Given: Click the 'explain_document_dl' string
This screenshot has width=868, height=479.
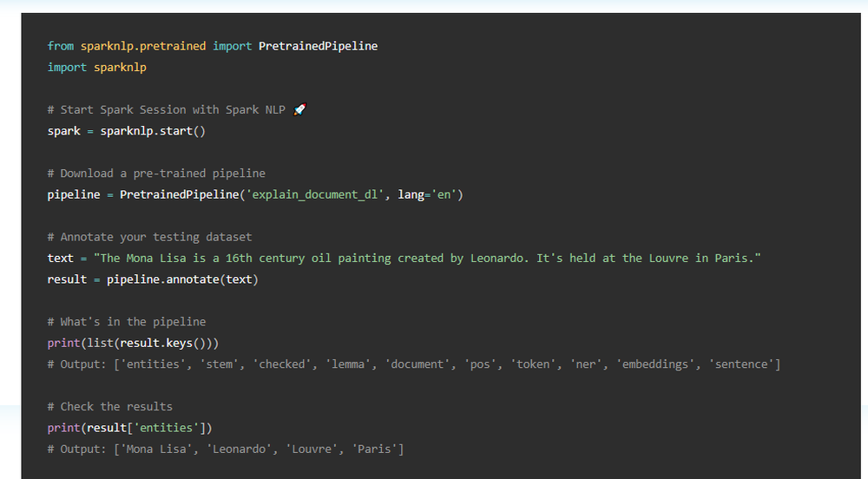Looking at the screenshot, I should [315, 194].
